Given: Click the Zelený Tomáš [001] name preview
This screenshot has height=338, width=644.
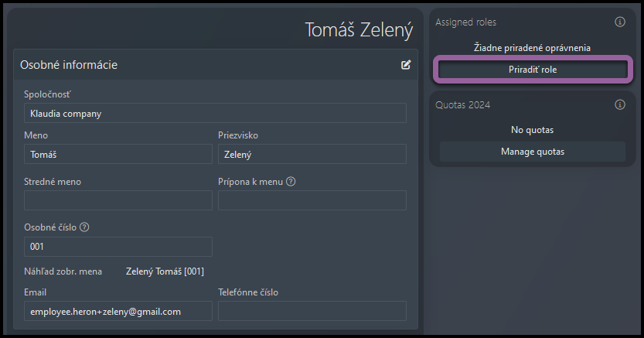Looking at the screenshot, I should coord(165,271).
